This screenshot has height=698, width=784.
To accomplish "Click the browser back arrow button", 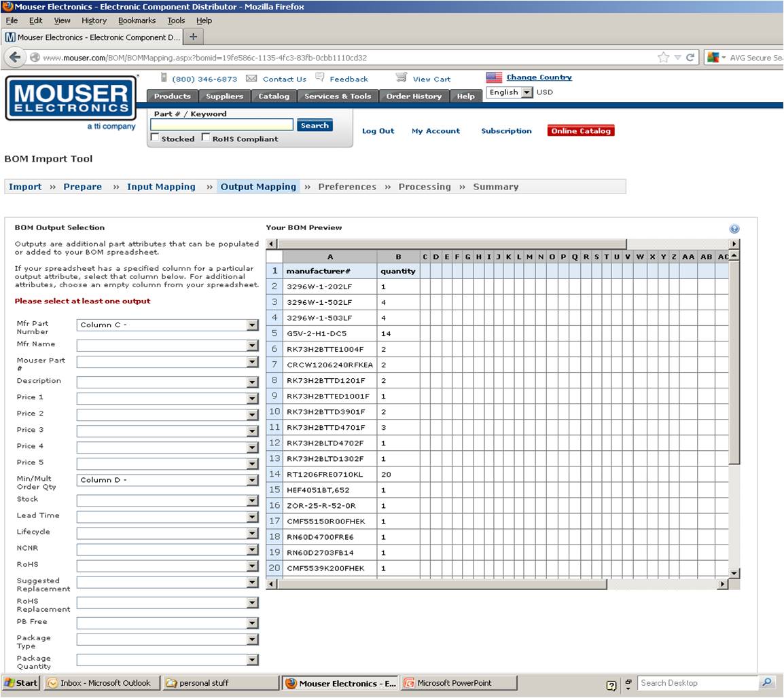I will [x=15, y=57].
